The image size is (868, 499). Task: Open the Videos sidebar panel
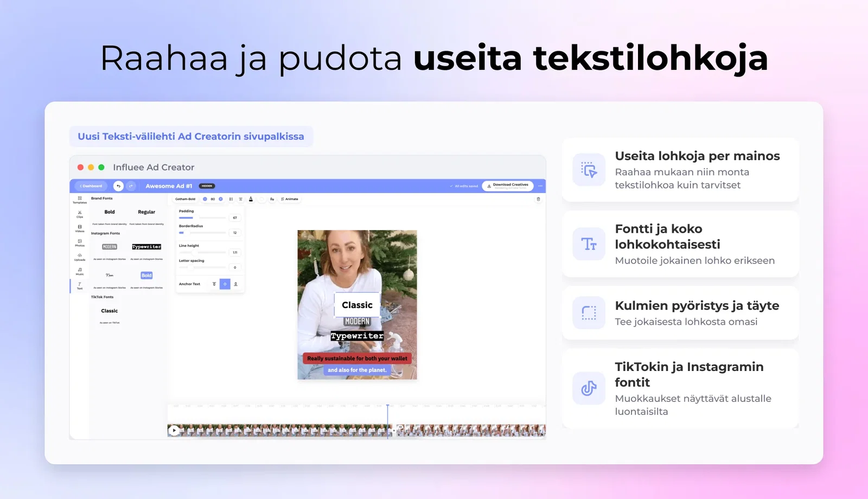pos(80,228)
